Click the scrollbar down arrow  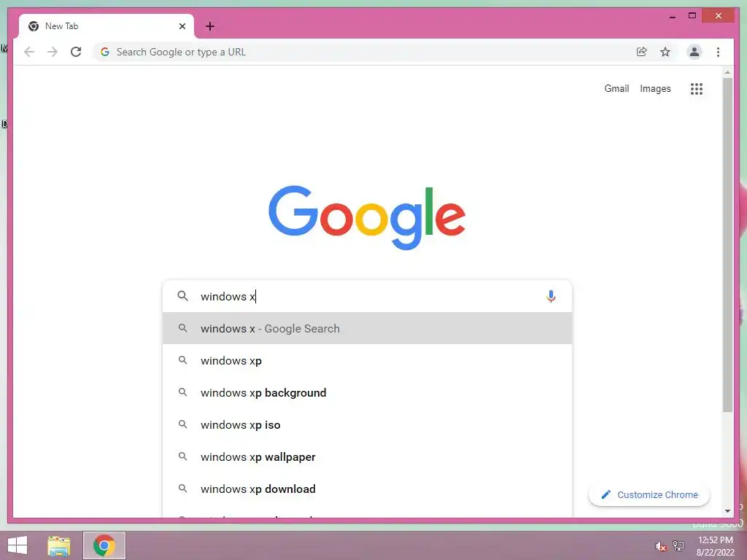[727, 511]
